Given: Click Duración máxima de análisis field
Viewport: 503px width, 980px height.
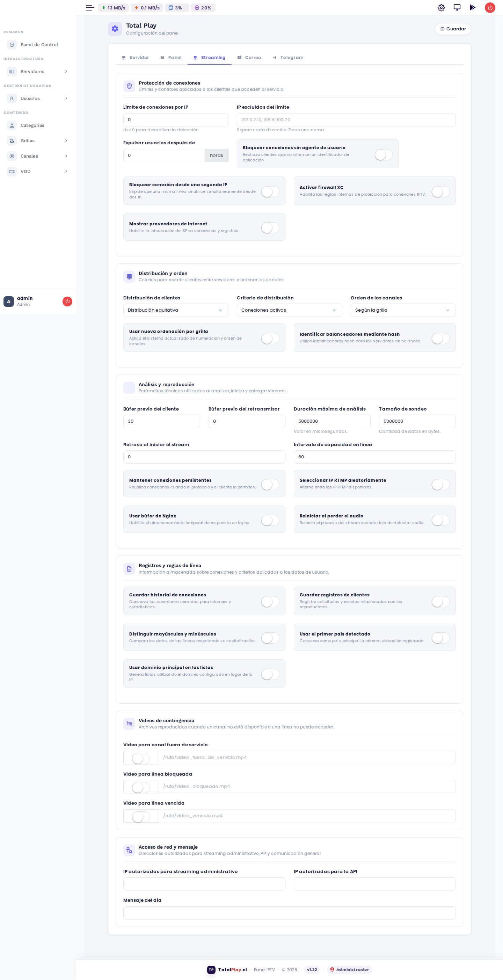Looking at the screenshot, I should (x=332, y=421).
